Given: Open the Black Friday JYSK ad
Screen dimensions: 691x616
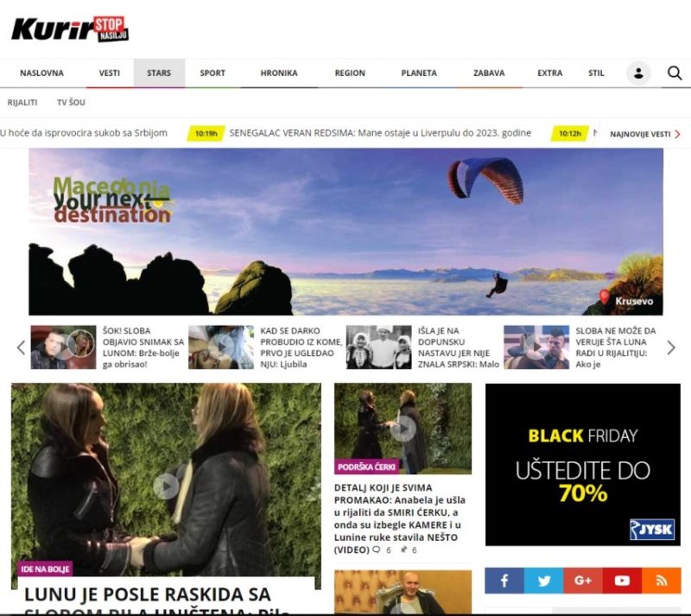Looking at the screenshot, I should pos(582,464).
